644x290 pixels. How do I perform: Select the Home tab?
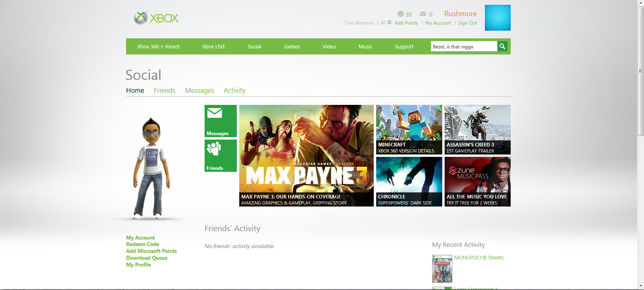tap(135, 90)
